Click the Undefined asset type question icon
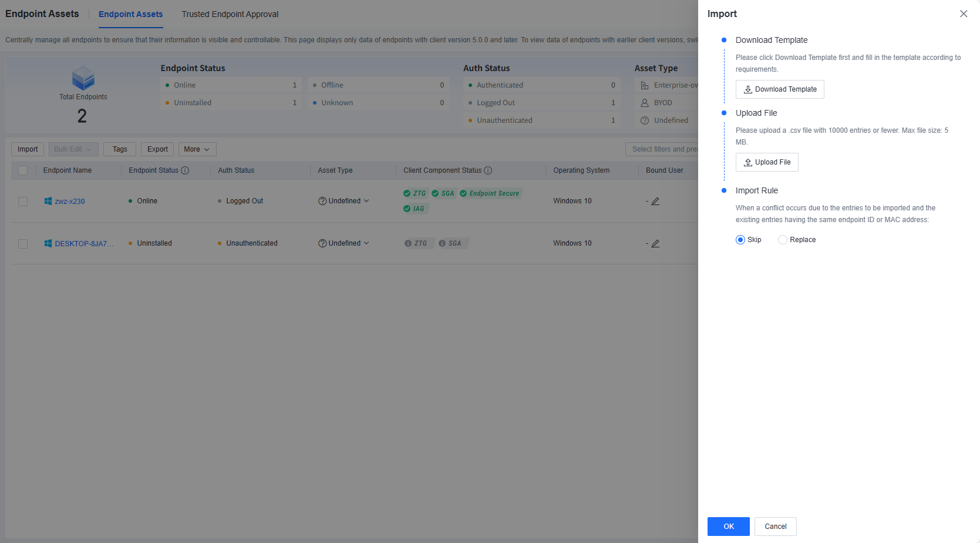980x543 pixels. pyautogui.click(x=645, y=120)
